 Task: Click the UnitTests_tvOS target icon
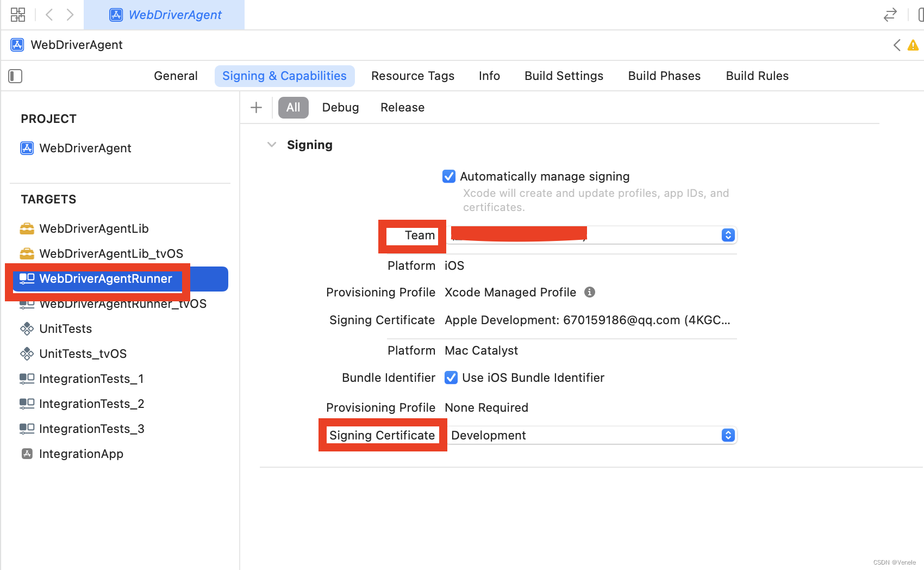[x=27, y=354]
